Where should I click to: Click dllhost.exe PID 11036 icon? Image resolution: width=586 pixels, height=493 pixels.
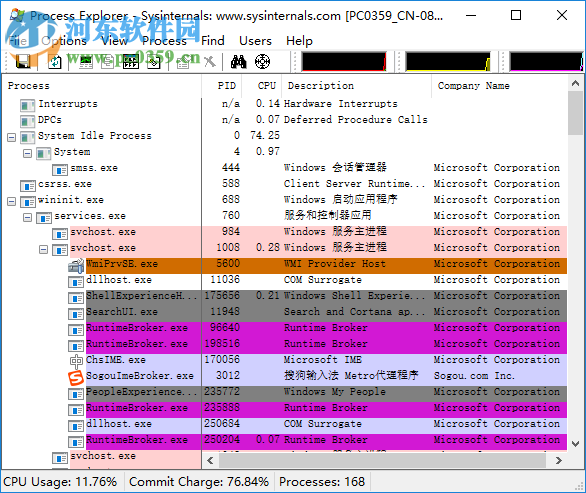click(x=76, y=282)
